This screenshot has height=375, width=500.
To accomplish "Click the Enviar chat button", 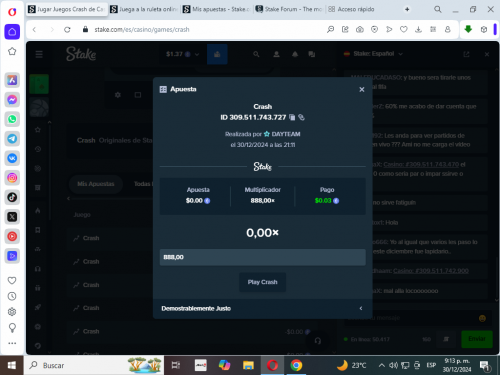I will [477, 339].
